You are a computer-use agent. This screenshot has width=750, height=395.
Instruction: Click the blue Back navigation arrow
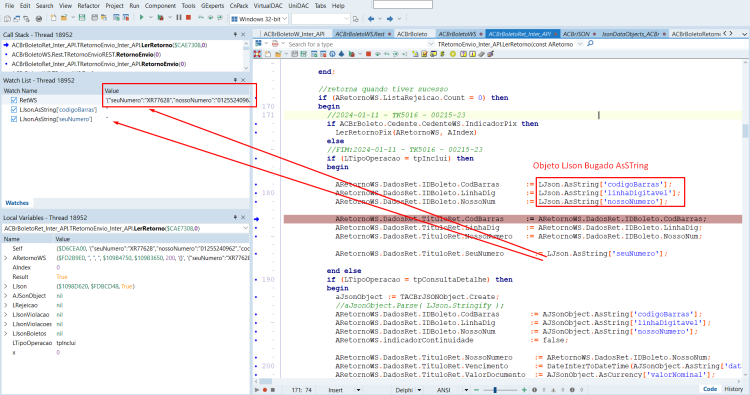[x=371, y=19]
